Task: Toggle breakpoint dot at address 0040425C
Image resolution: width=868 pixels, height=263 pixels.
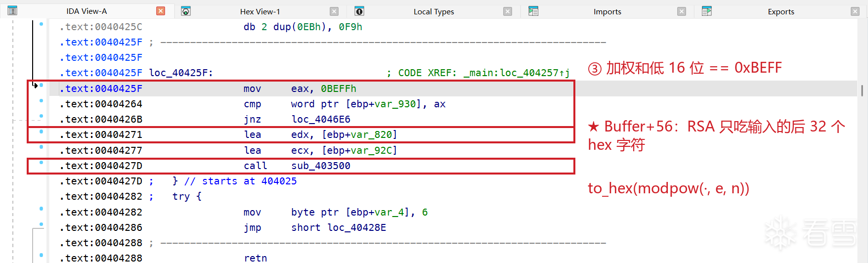Action: tap(41, 24)
